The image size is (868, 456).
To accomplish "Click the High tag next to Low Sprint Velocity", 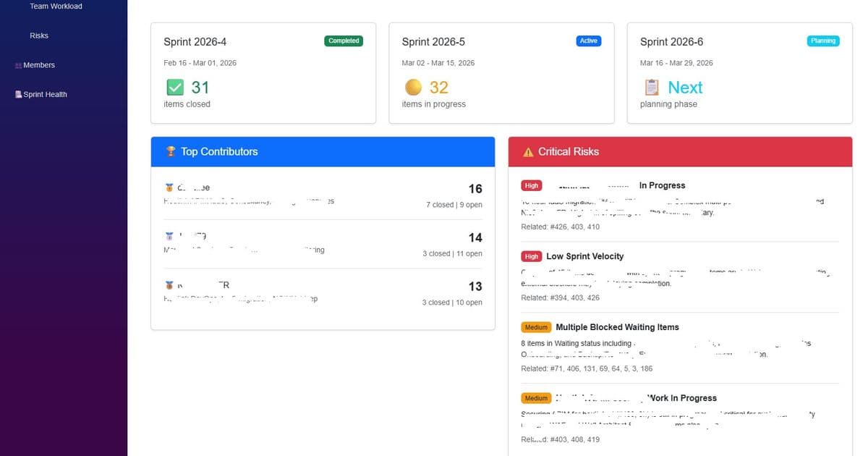I will point(532,256).
